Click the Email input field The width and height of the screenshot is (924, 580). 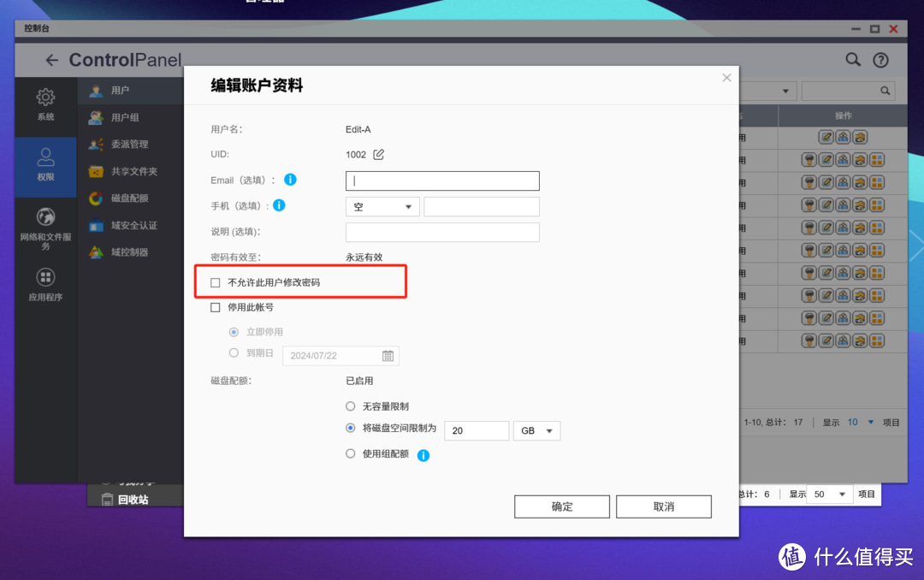coord(441,181)
